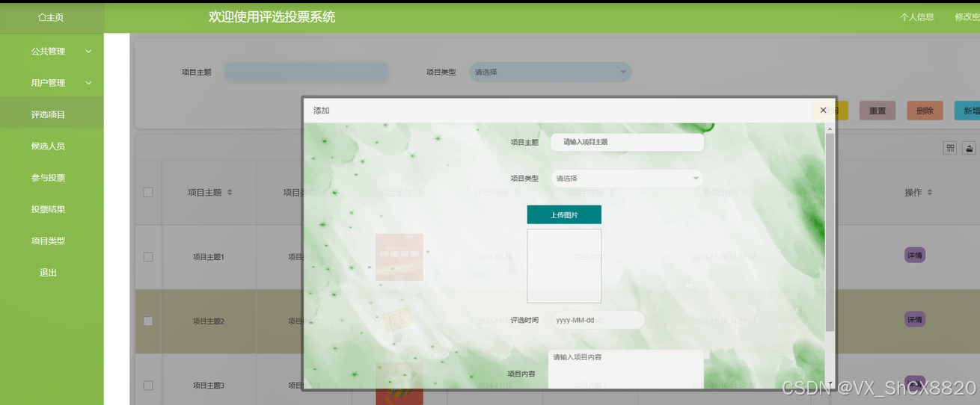The height and width of the screenshot is (405, 980).
Task: Click the 请输入项目主题 input in dialog
Action: 627,142
